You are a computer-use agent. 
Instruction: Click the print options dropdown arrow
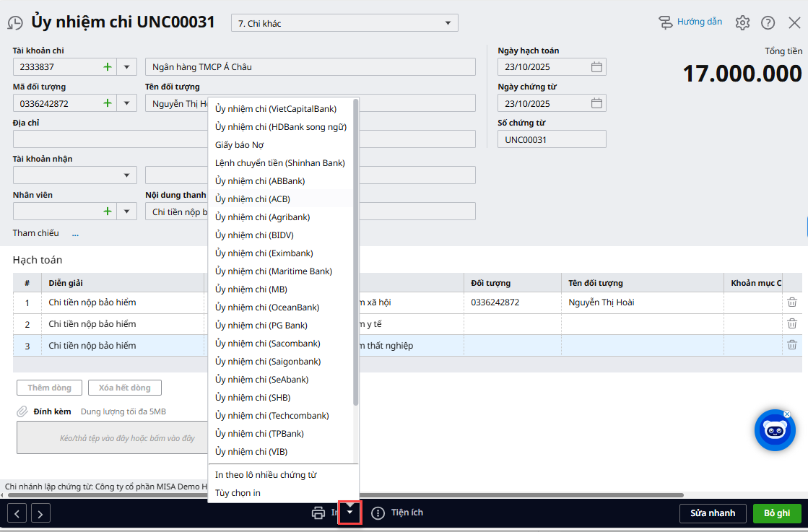pyautogui.click(x=349, y=513)
